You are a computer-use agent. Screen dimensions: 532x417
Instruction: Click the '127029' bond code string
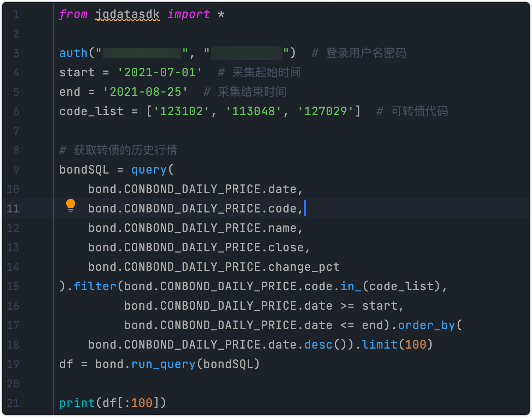click(325, 112)
